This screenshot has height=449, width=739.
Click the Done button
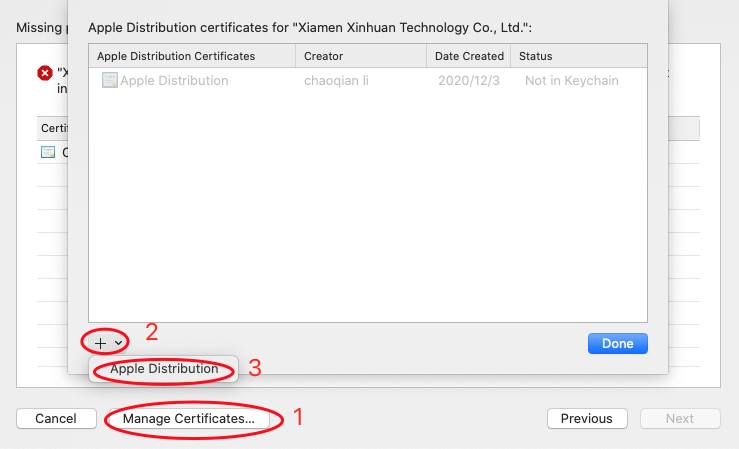(617, 343)
